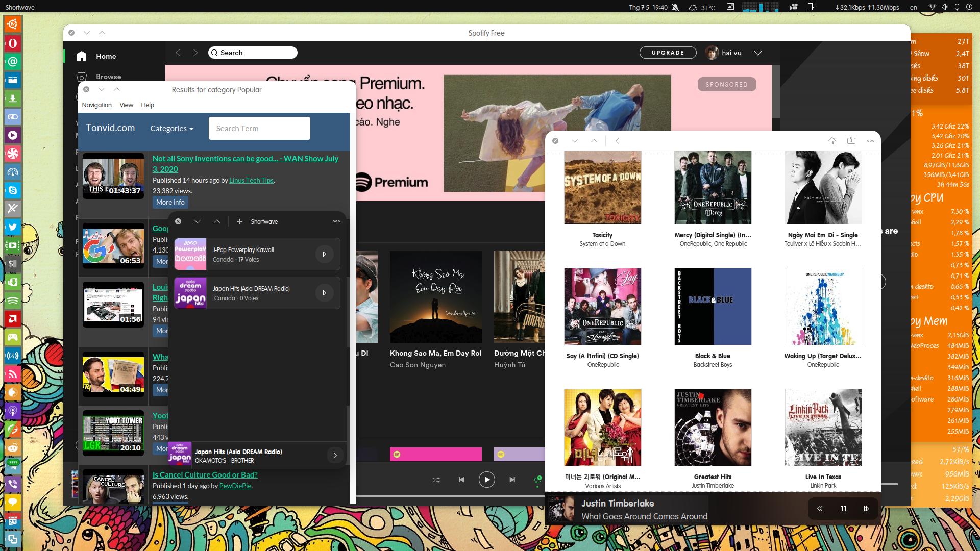980x551 pixels.
Task: Open 'Is Cancel Culture Good or Bad?' link
Action: tap(205, 474)
